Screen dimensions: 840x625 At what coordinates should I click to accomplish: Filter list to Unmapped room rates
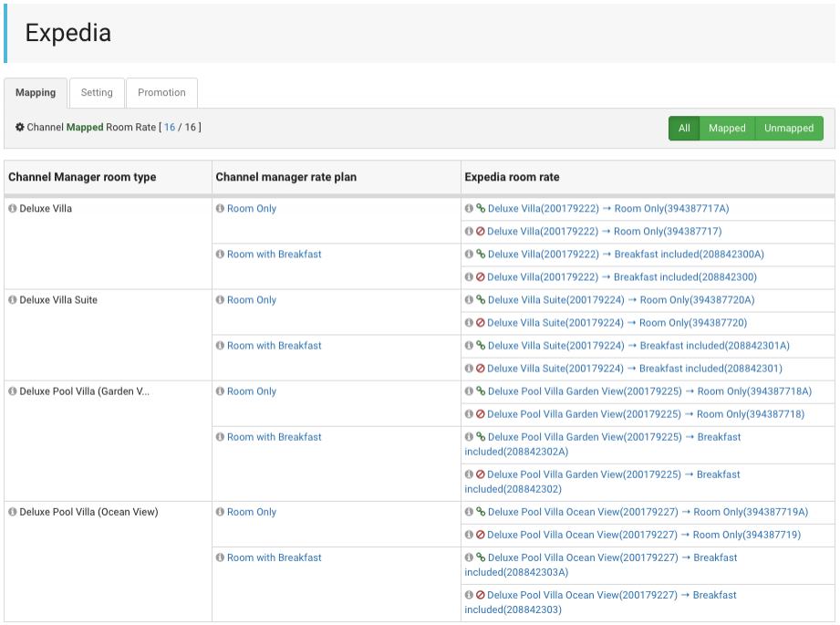coord(788,129)
